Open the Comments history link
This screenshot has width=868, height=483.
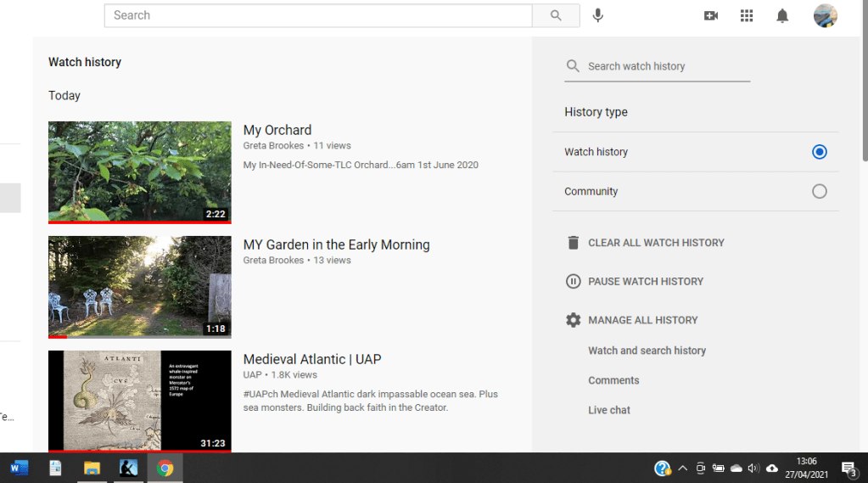coord(613,380)
